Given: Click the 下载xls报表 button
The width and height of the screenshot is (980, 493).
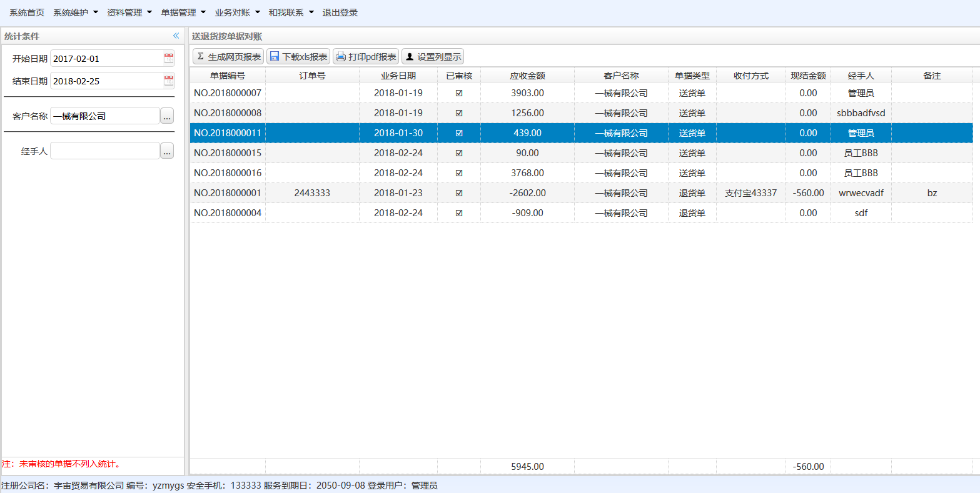Looking at the screenshot, I should tap(298, 56).
